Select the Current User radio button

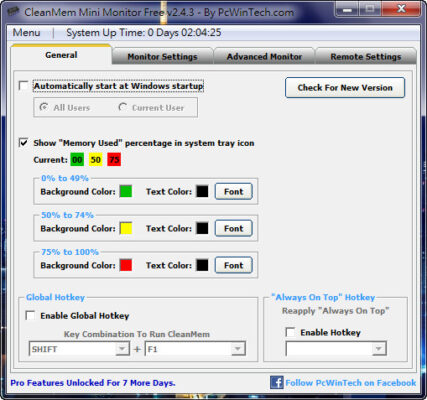click(123, 107)
